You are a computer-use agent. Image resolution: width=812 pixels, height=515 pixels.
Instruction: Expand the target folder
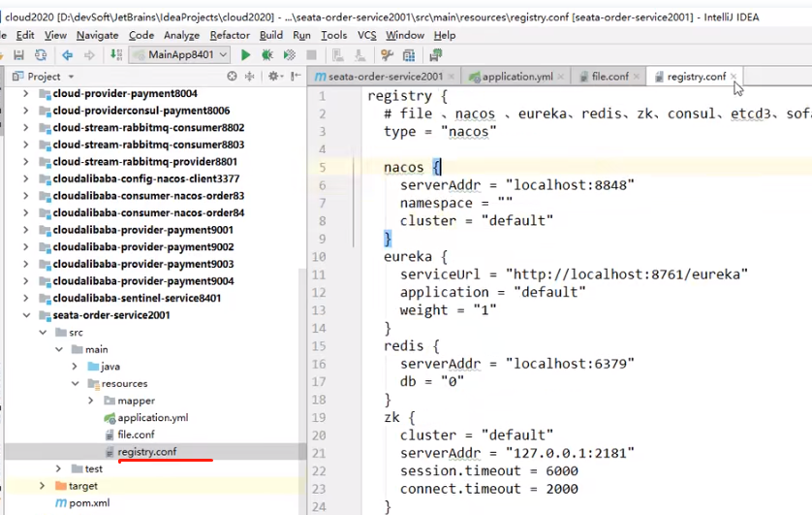tap(42, 486)
